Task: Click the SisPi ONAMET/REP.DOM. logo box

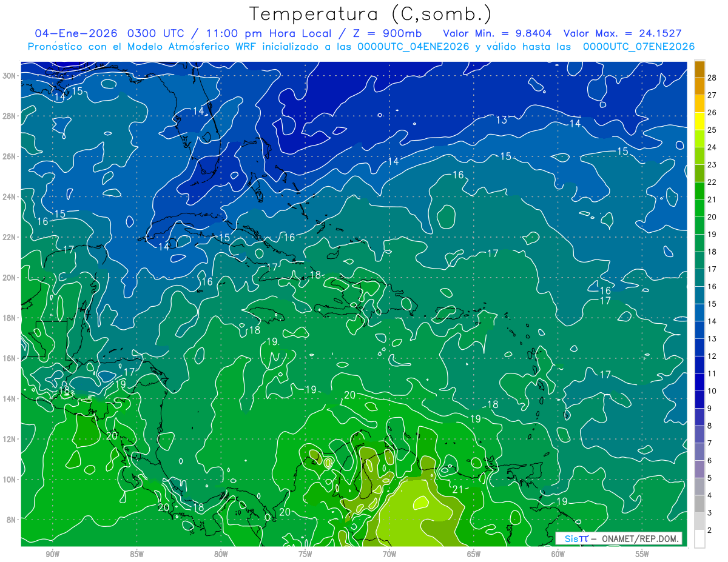Action: [x=618, y=538]
